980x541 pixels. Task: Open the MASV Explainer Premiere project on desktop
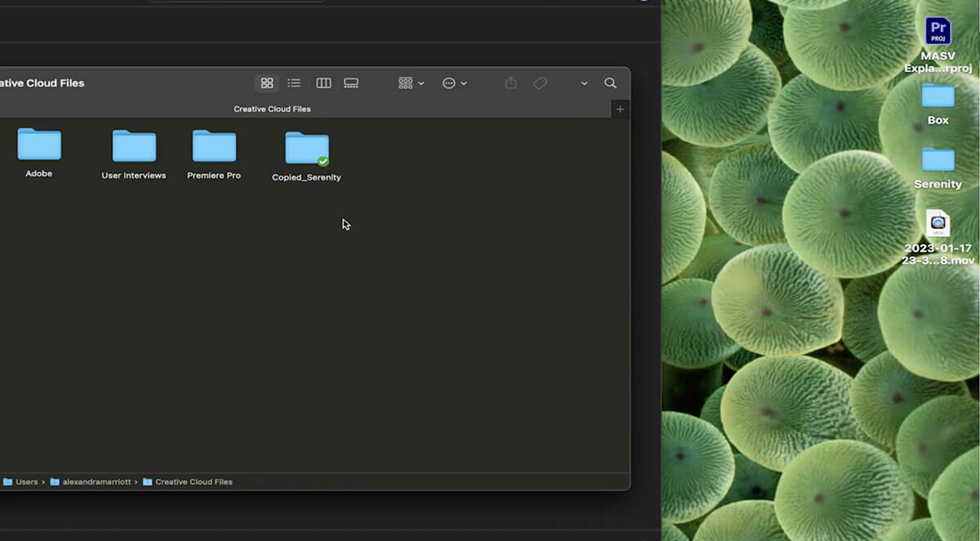click(x=938, y=31)
